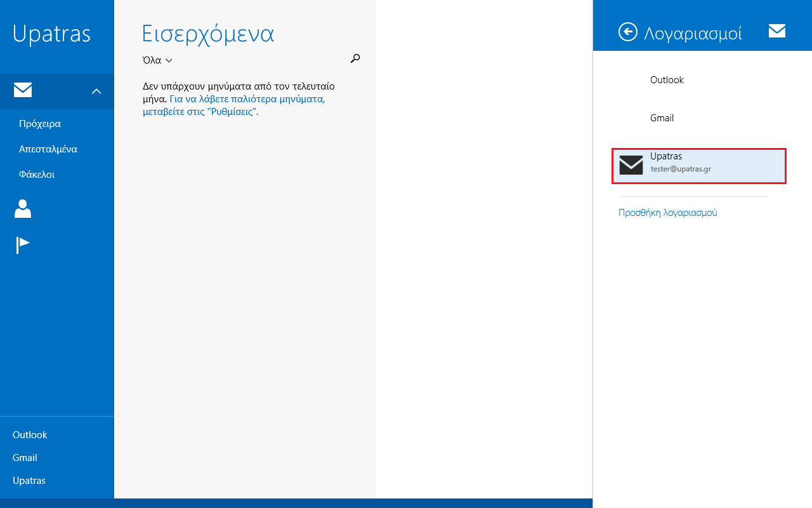This screenshot has height=508, width=812.
Task: Click Προσθήκη λογαριασμού link
Action: click(x=668, y=213)
